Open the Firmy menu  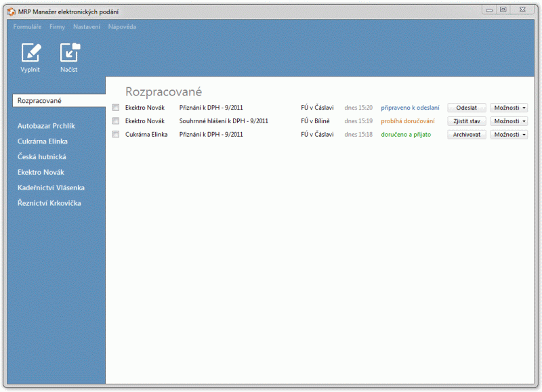click(x=57, y=27)
